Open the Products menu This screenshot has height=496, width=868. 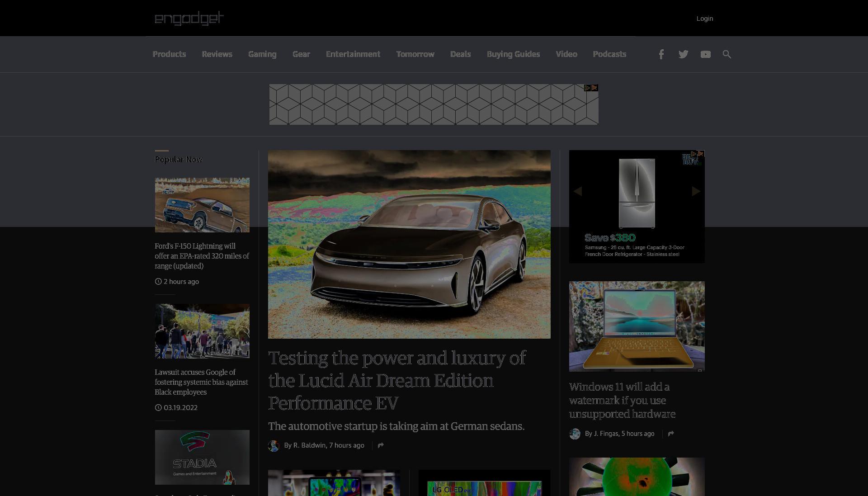pyautogui.click(x=169, y=54)
